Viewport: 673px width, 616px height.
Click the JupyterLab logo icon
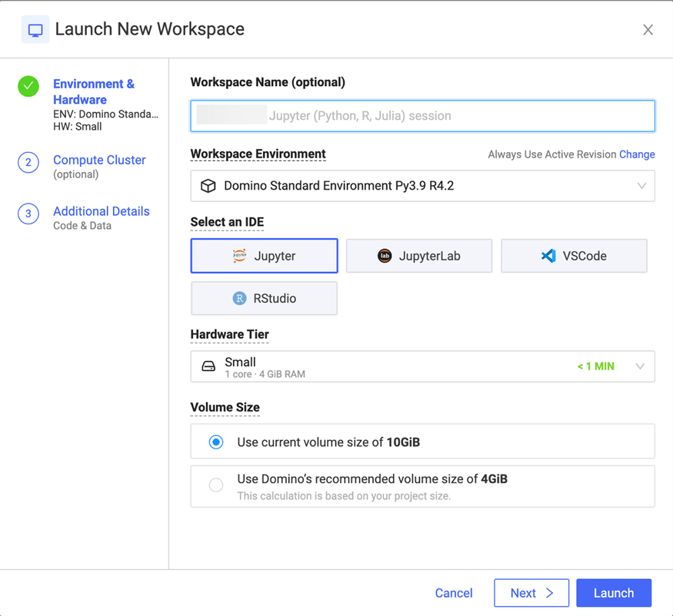[x=384, y=256]
